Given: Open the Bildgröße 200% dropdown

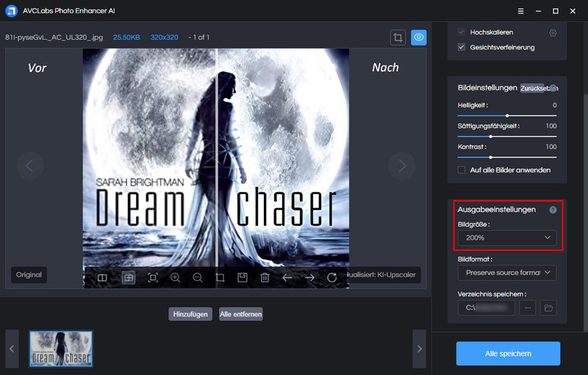Looking at the screenshot, I should [507, 238].
